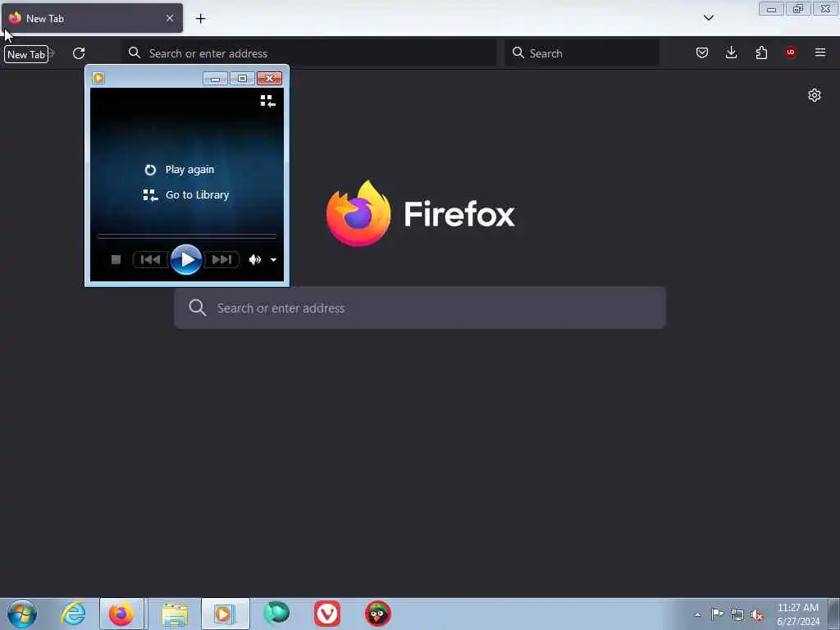840x630 pixels.
Task: Maximize the Media Player window
Action: pyautogui.click(x=242, y=79)
